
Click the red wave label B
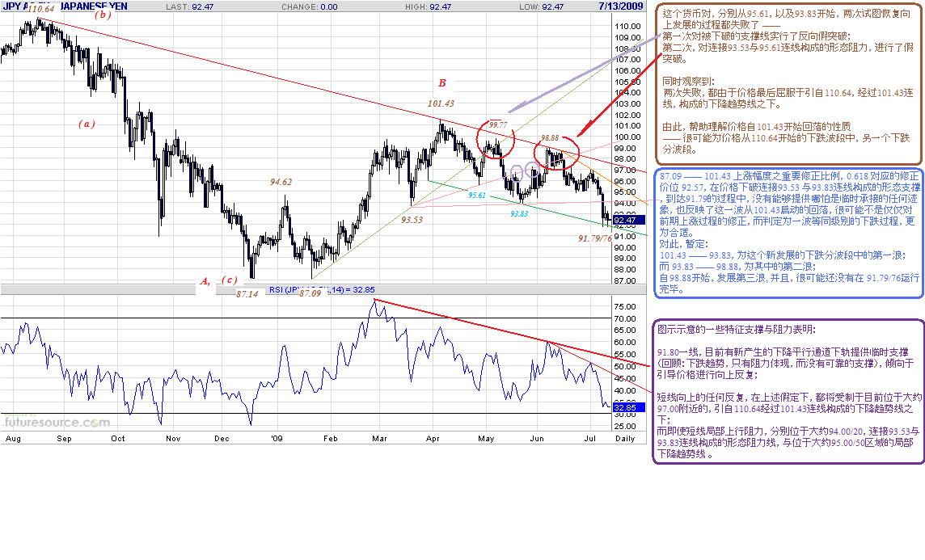tap(441, 83)
